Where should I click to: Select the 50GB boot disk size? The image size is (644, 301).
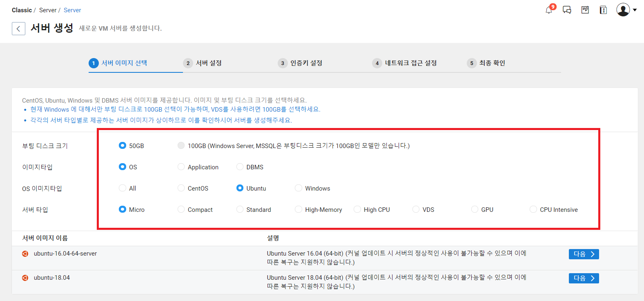click(122, 146)
